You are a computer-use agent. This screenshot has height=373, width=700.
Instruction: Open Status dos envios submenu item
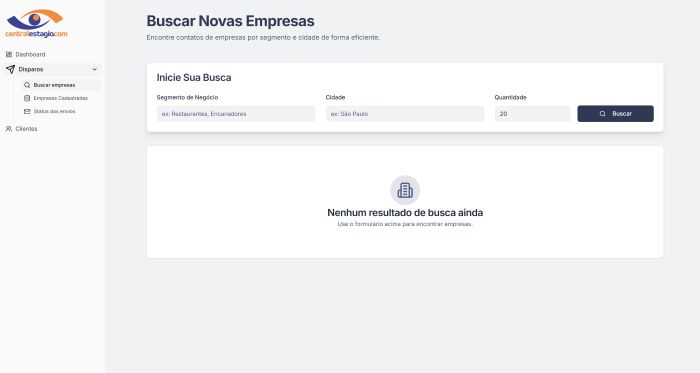click(61, 111)
